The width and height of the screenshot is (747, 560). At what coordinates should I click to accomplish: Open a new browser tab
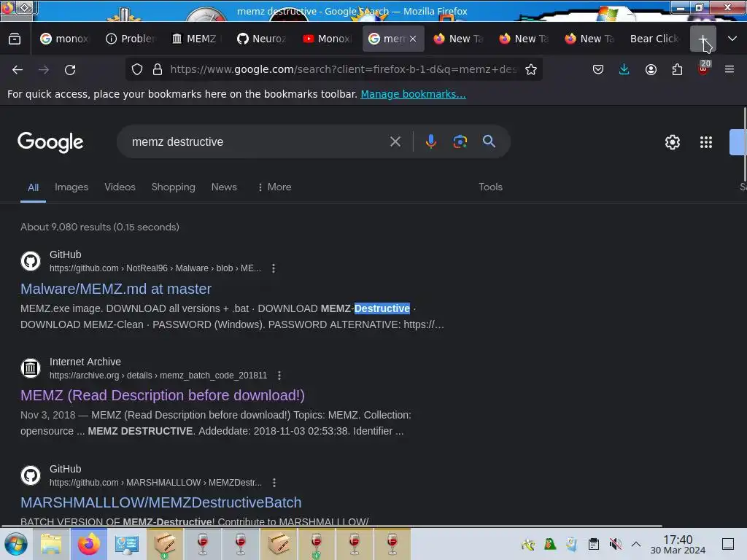pos(703,39)
